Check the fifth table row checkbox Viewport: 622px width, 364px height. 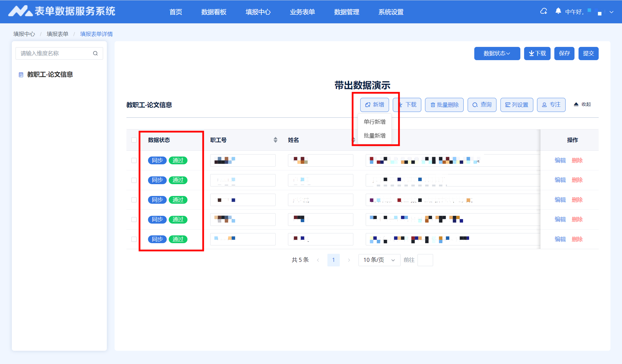point(134,239)
